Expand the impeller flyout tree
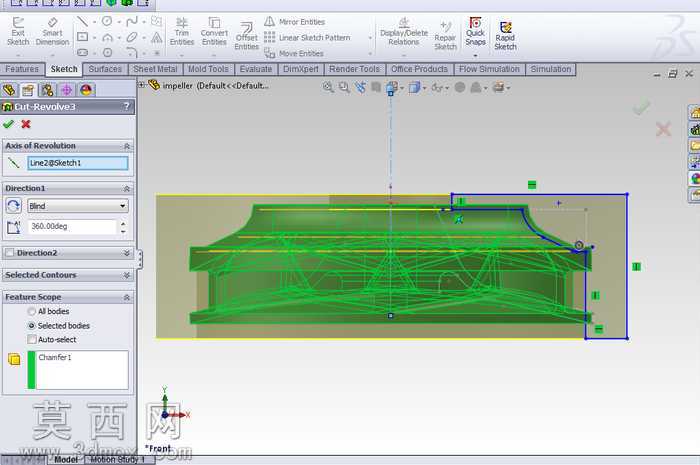This screenshot has height=465, width=700. pyautogui.click(x=142, y=84)
